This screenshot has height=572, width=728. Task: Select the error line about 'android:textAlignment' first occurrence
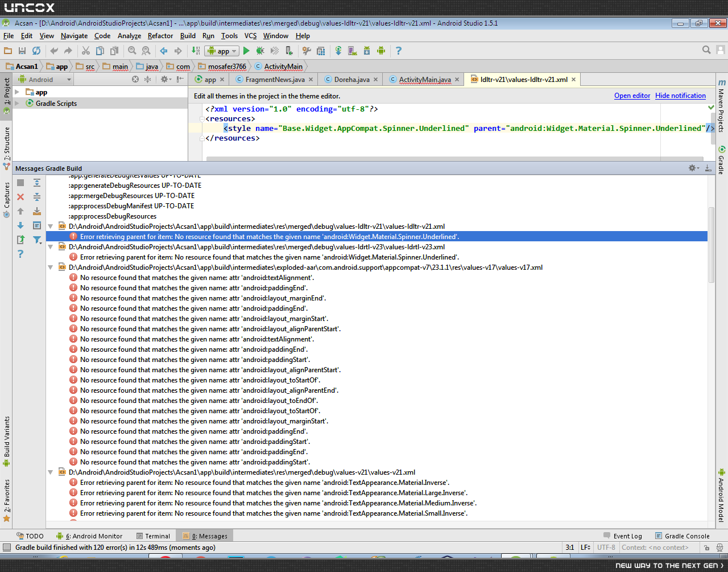tap(197, 278)
